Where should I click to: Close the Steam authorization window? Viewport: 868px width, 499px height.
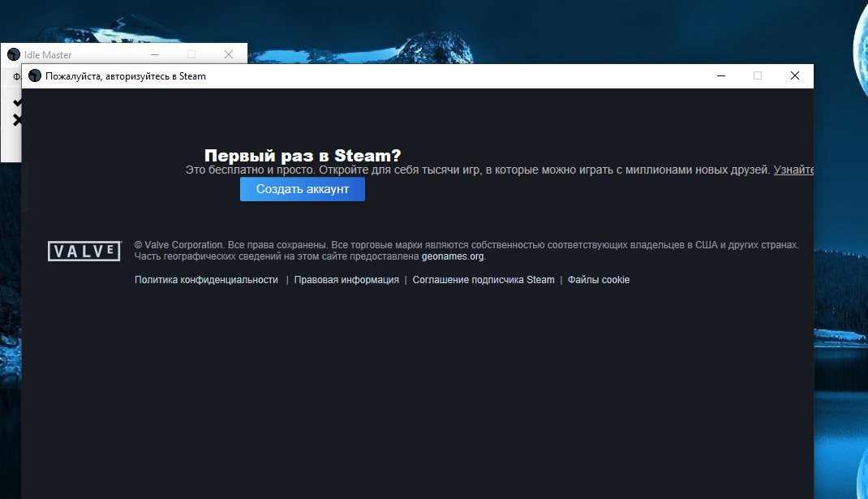[x=794, y=76]
